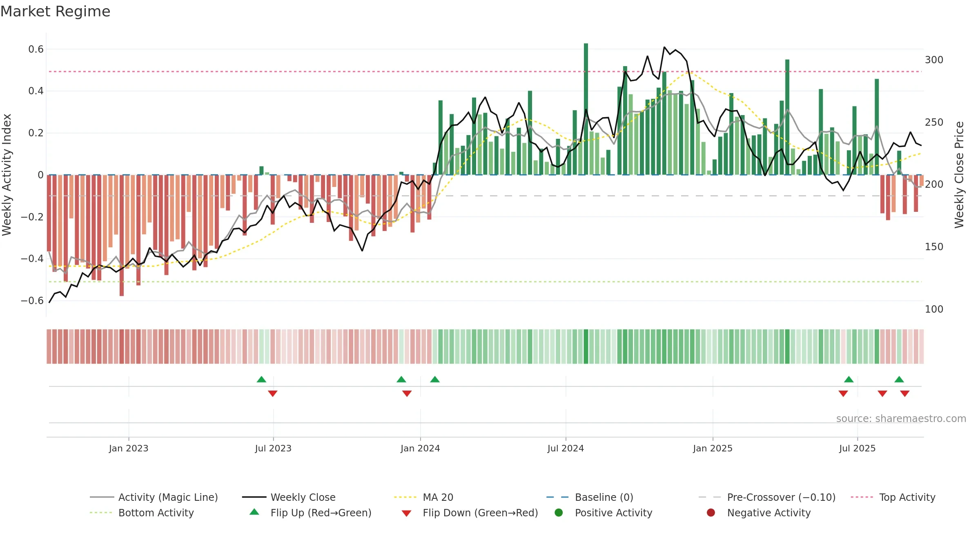Click the −0.6 activity axis tick label
This screenshot has width=980, height=551.
pos(32,301)
